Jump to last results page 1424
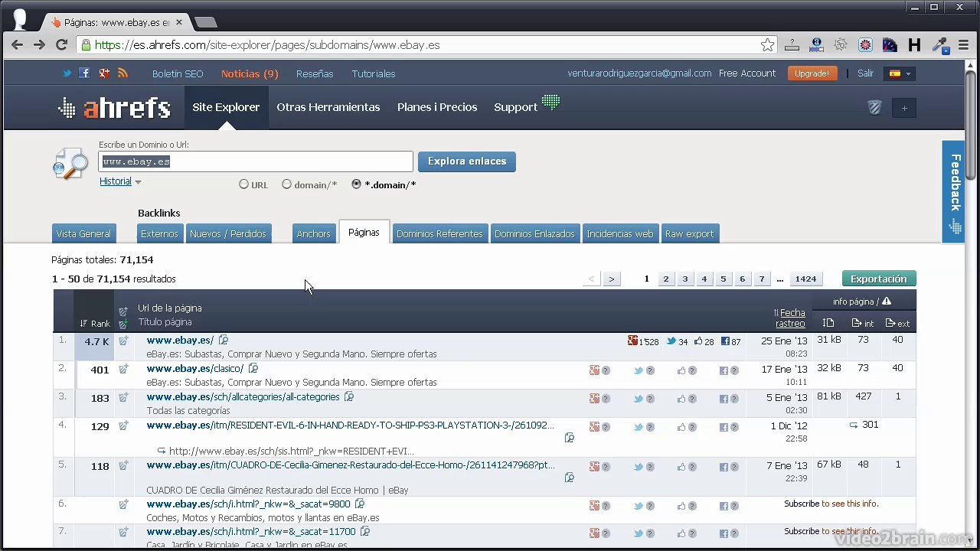Viewport: 980px width, 551px height. pos(805,279)
